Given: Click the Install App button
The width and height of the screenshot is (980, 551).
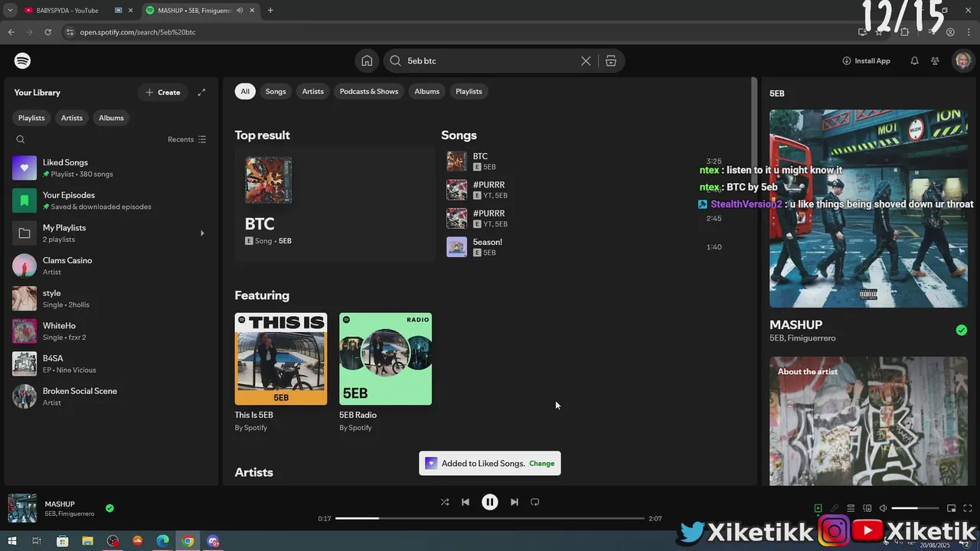Looking at the screenshot, I should (866, 60).
